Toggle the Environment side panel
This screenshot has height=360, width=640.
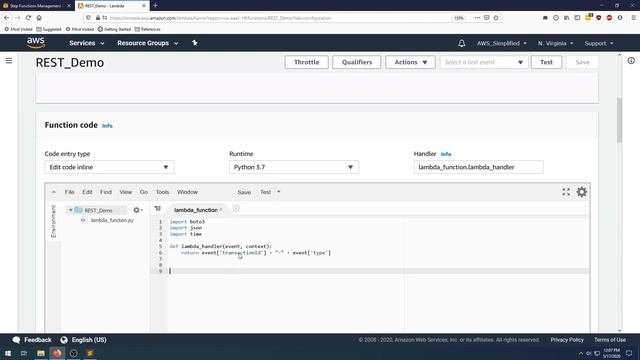(x=53, y=221)
